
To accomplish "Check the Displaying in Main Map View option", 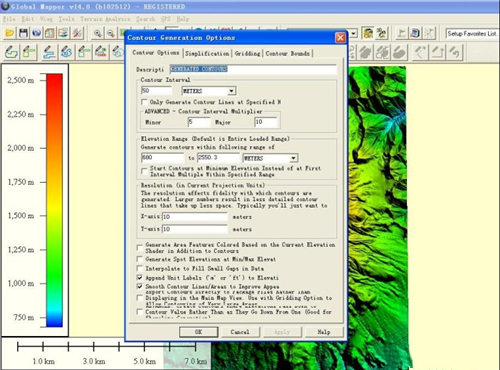I will [140, 298].
